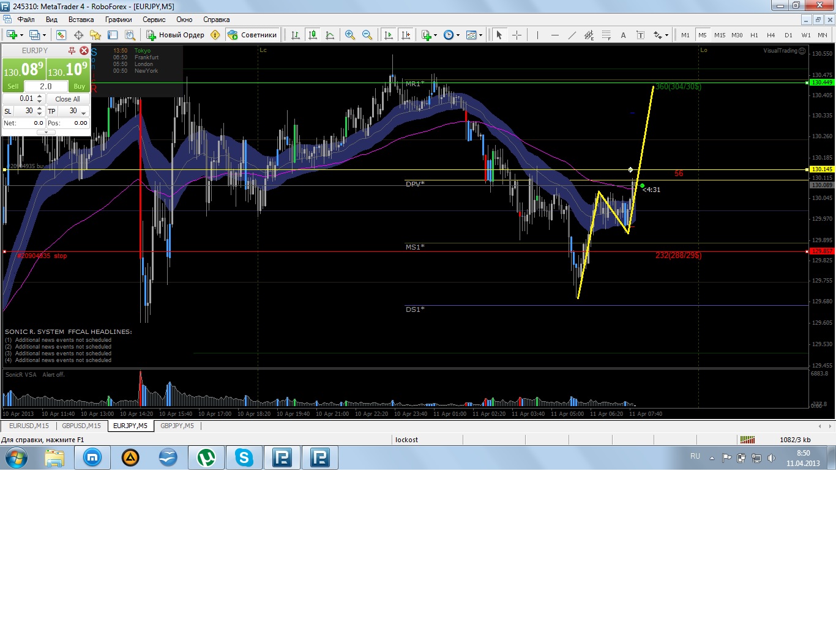The width and height of the screenshot is (836, 644).
Task: Switch chart to candlesticks mode
Action: 313,35
